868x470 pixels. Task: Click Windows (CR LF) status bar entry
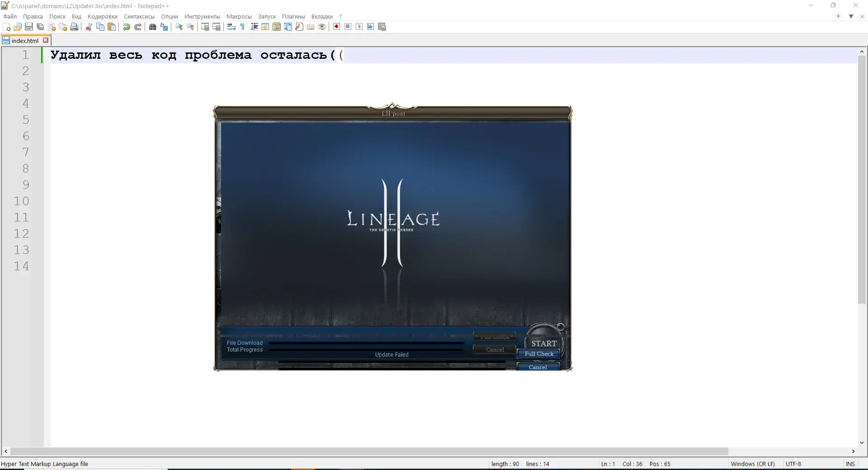tap(753, 464)
